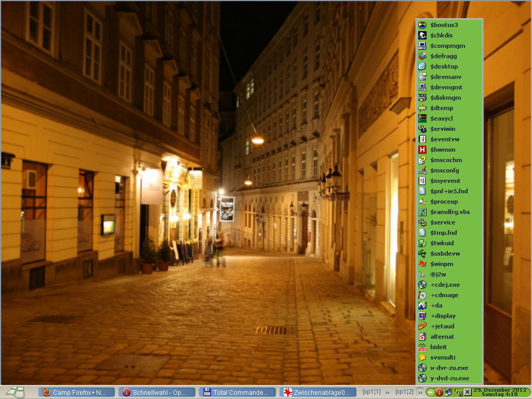532x399 pixels.
Task: Open the Zwischenablage taskbar window
Action: pyautogui.click(x=318, y=392)
